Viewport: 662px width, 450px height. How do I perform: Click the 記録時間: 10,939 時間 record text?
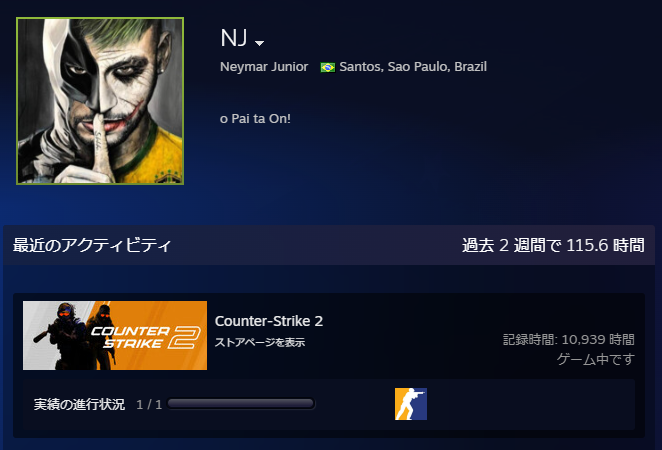569,339
